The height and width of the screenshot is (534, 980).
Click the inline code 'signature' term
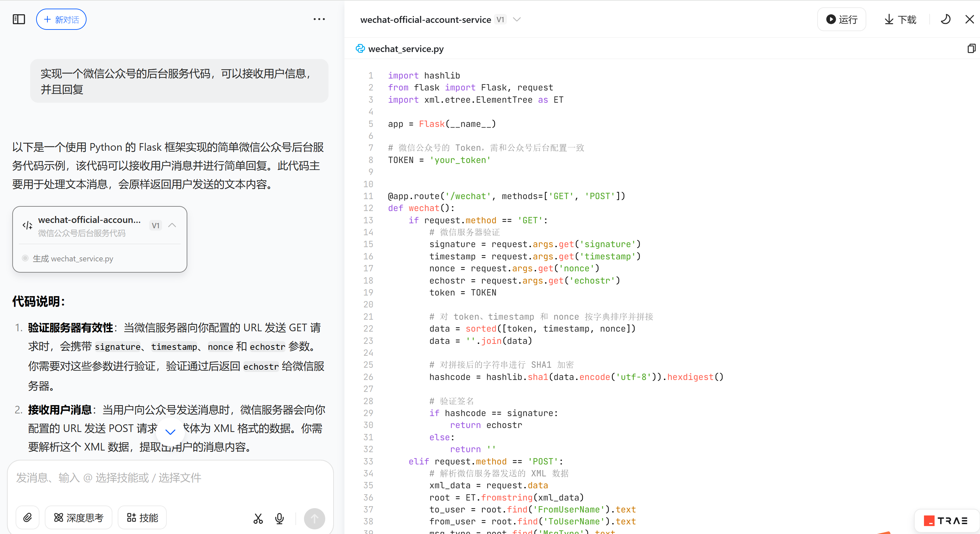pyautogui.click(x=118, y=347)
